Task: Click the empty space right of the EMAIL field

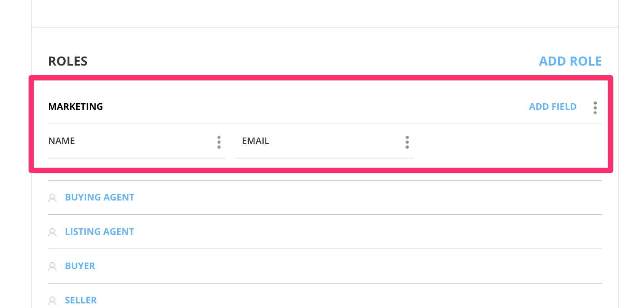Action: [x=507, y=142]
